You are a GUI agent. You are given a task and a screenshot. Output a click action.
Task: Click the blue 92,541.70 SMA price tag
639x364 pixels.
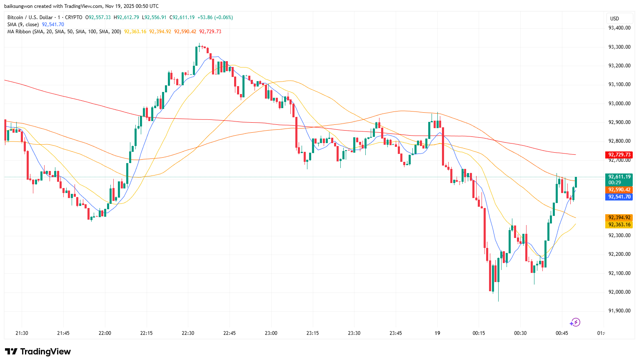point(619,197)
